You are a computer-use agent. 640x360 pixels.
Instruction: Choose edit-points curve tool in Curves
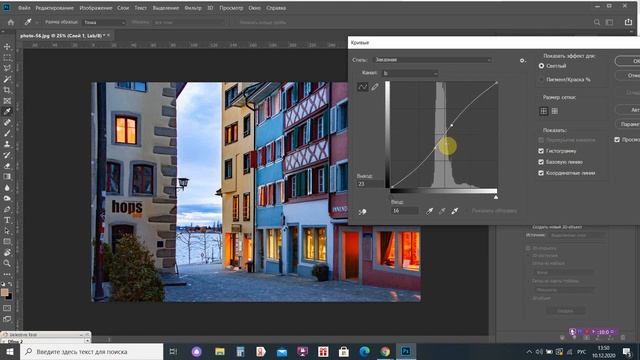point(362,87)
